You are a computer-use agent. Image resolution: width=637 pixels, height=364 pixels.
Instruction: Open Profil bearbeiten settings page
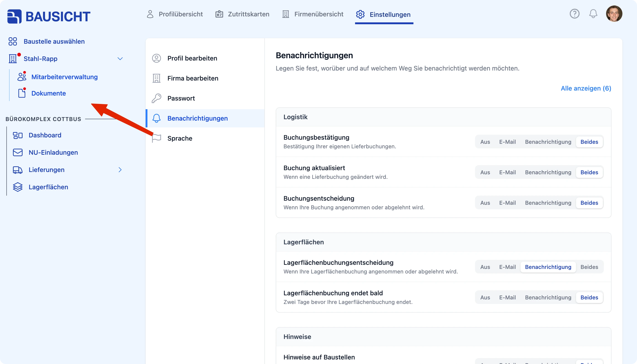tap(205, 58)
